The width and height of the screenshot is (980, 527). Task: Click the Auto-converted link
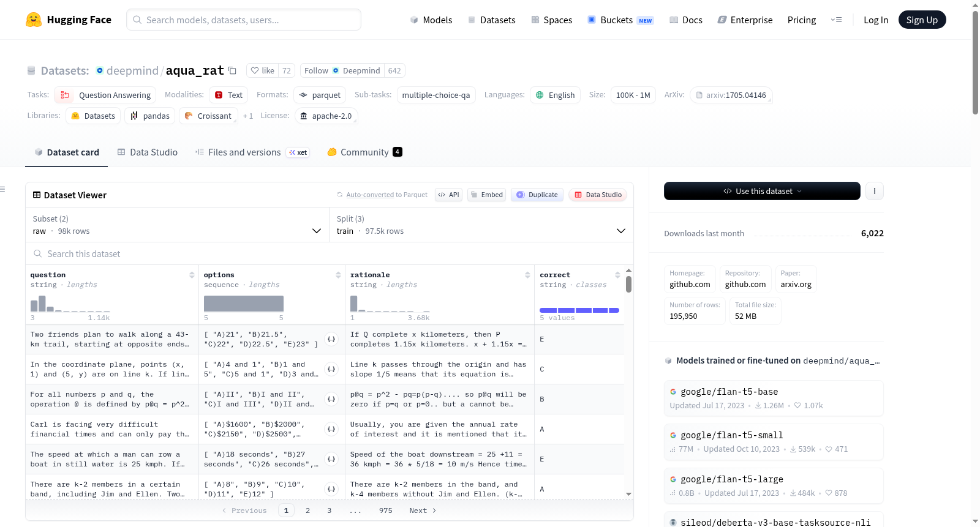coord(370,195)
